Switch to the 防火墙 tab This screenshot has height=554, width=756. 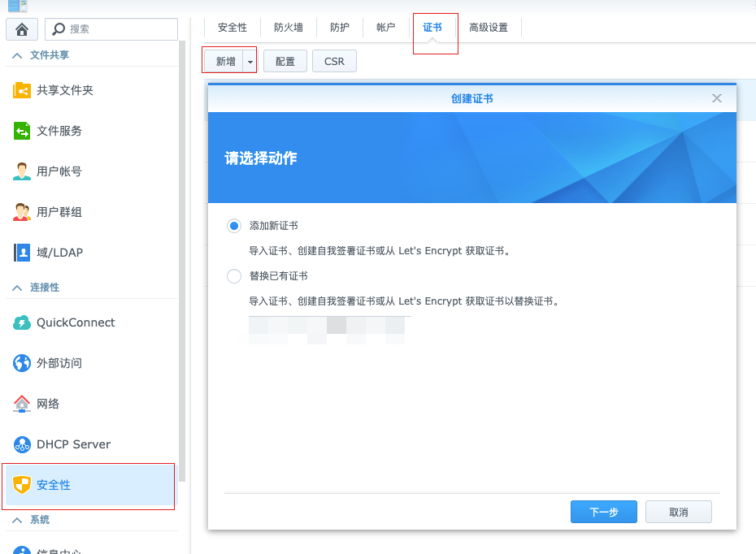pos(289,28)
